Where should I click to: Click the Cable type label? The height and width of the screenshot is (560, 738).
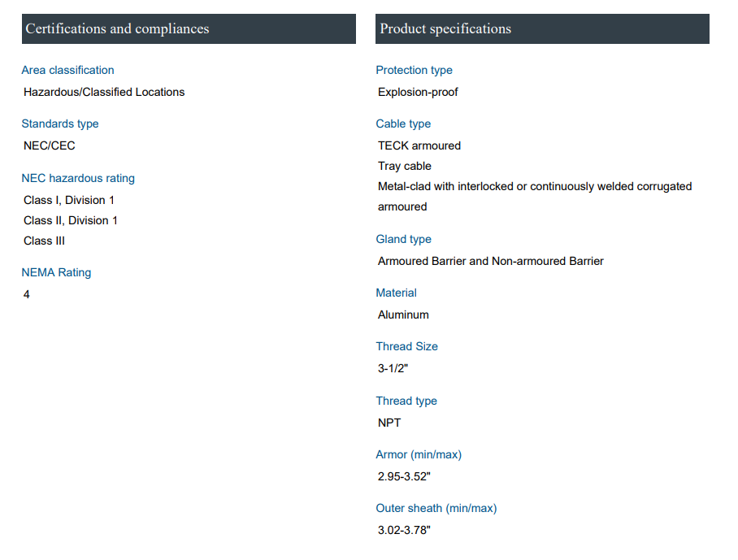(403, 124)
